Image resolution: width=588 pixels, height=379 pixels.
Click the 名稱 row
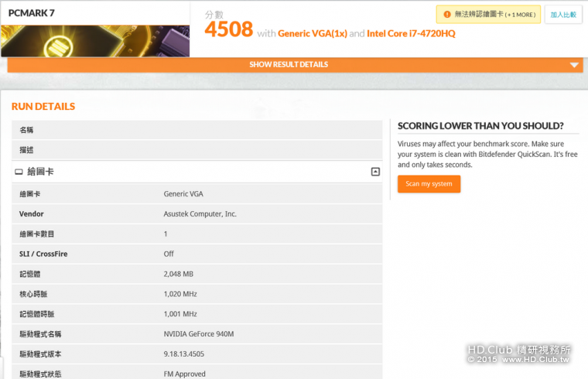(197, 130)
